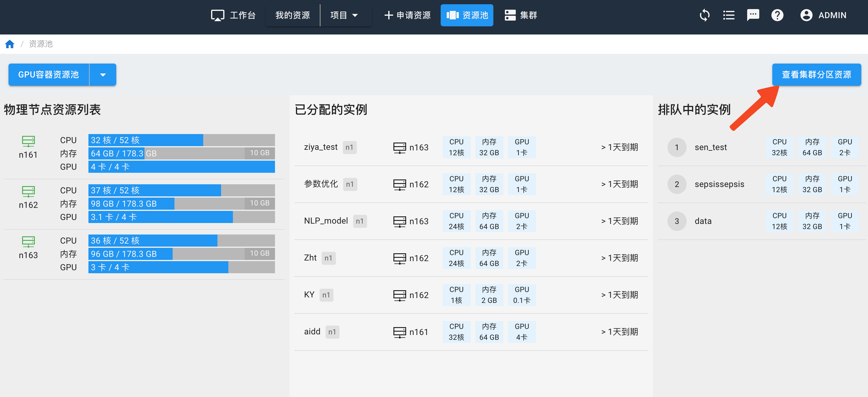Click the n1 tag beside 参数优化

pos(350,185)
